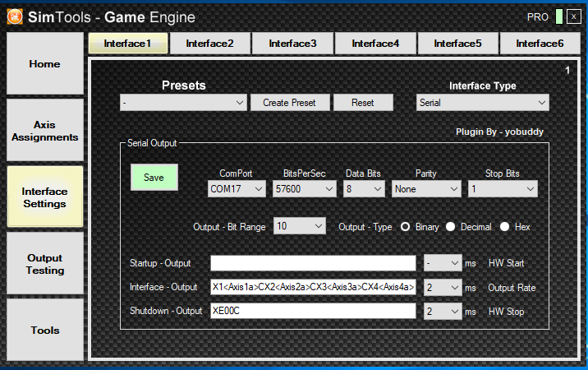Open the Output Testing section
The width and height of the screenshot is (588, 370).
45,264
